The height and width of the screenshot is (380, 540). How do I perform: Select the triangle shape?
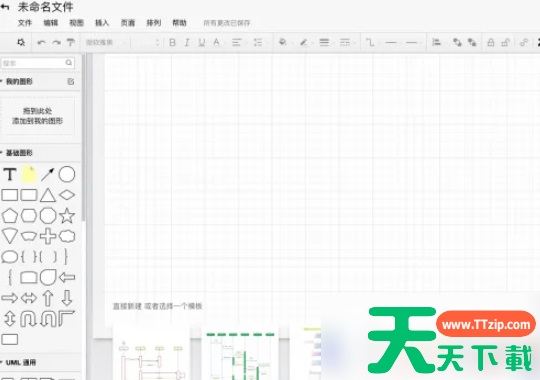(x=48, y=195)
